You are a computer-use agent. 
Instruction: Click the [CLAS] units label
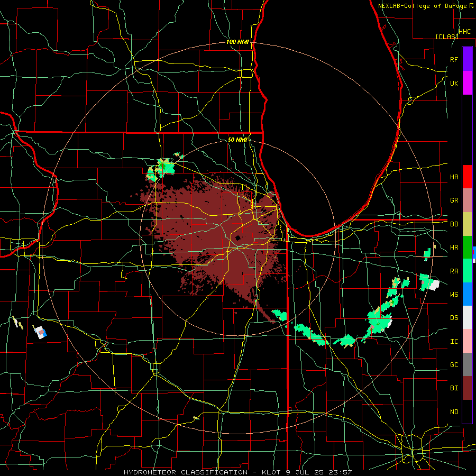pyautogui.click(x=447, y=36)
